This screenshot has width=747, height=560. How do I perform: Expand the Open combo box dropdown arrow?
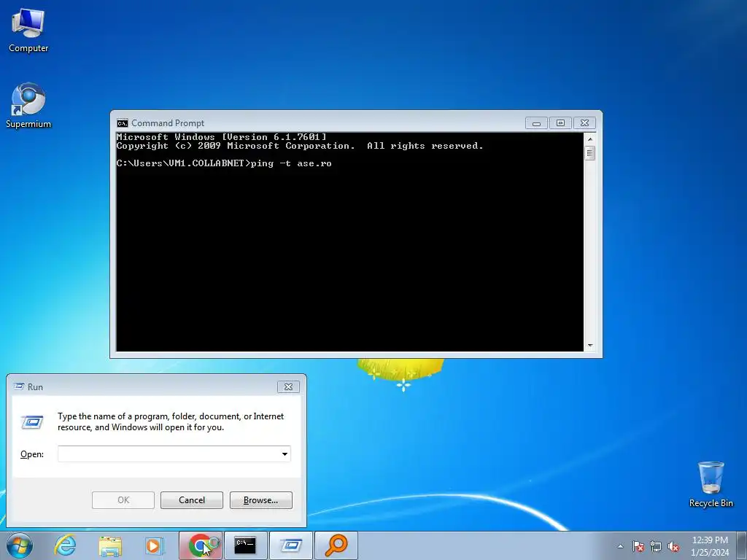pyautogui.click(x=285, y=454)
